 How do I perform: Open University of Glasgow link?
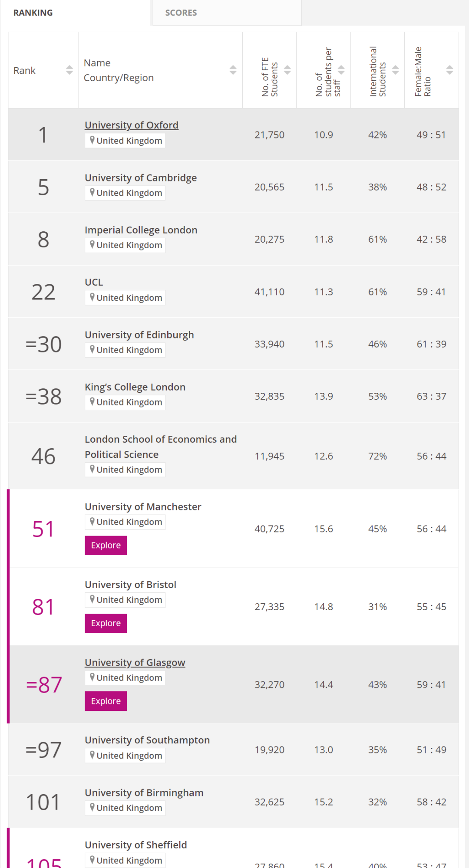[x=135, y=662]
